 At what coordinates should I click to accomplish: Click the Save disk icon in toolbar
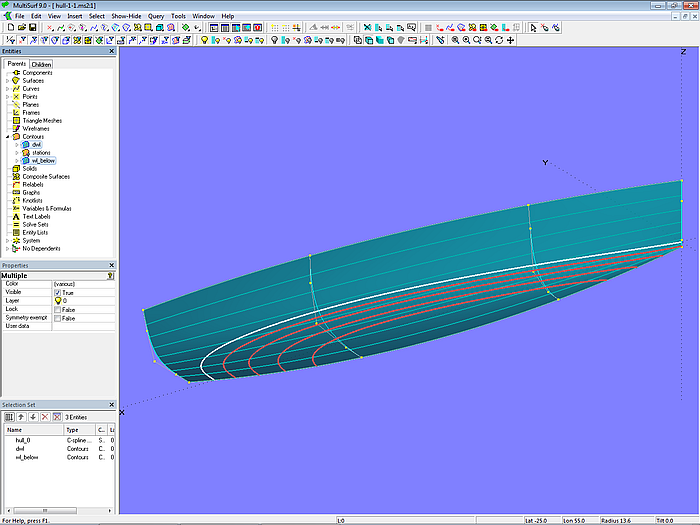coord(31,28)
